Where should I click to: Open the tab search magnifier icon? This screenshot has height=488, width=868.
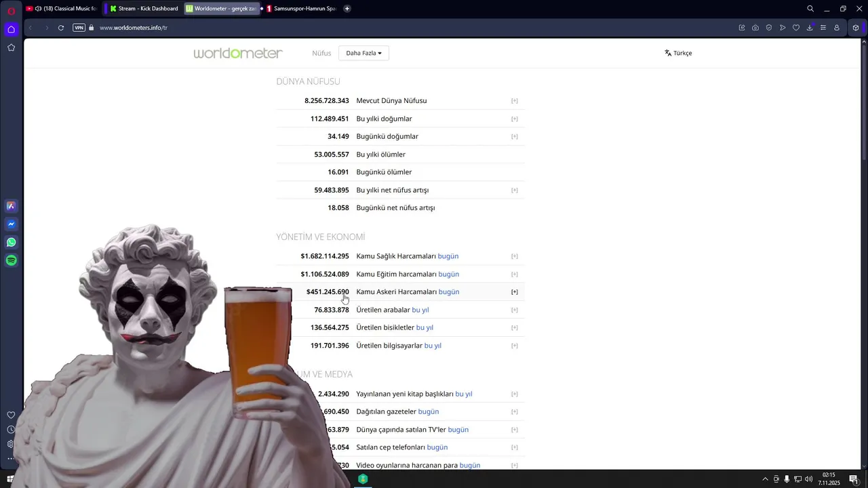pyautogui.click(x=810, y=9)
